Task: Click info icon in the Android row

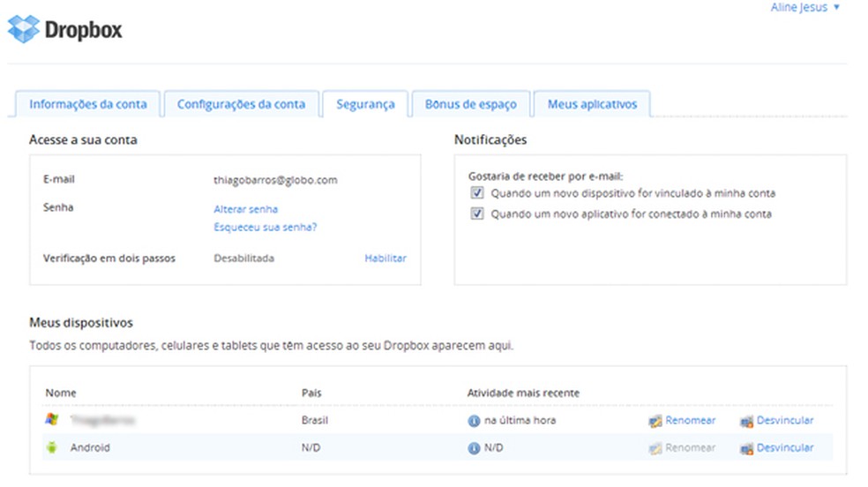Action: (474, 448)
